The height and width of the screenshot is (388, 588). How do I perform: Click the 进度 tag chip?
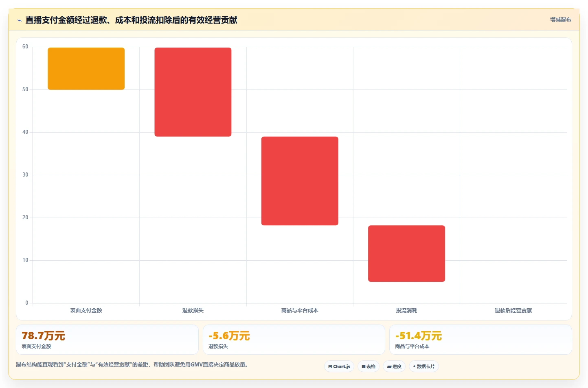[x=394, y=366]
